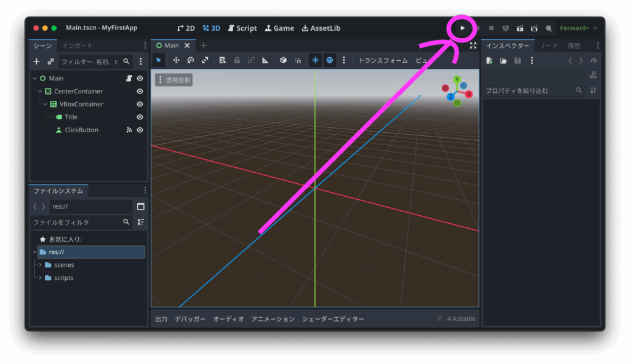Collapse the VBoxContainer tree node
The width and height of the screenshot is (630, 364).
(x=46, y=105)
